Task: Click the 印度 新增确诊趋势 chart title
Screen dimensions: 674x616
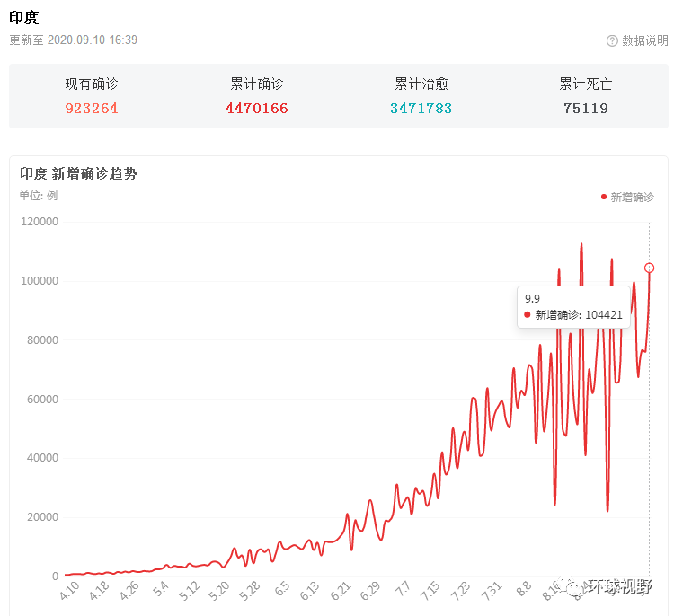Action: coord(78,173)
